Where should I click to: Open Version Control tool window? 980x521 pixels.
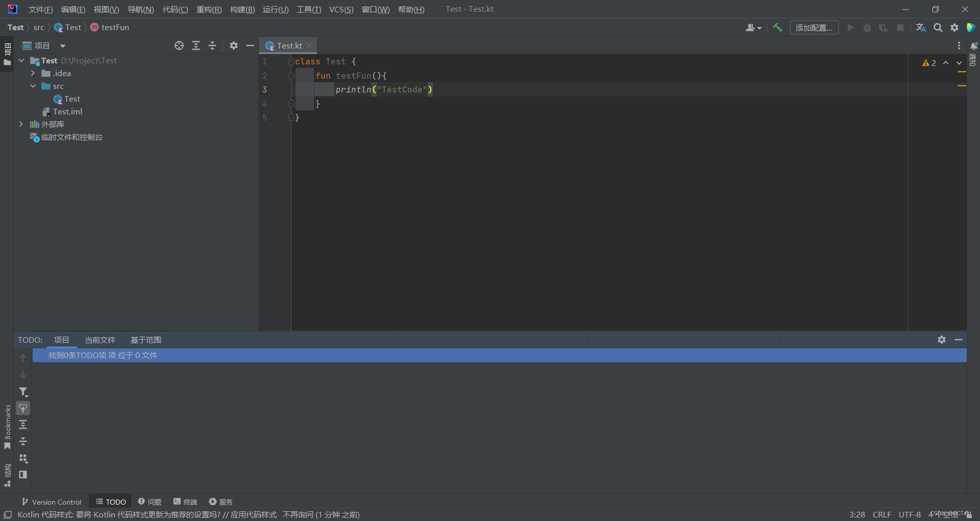tap(52, 502)
